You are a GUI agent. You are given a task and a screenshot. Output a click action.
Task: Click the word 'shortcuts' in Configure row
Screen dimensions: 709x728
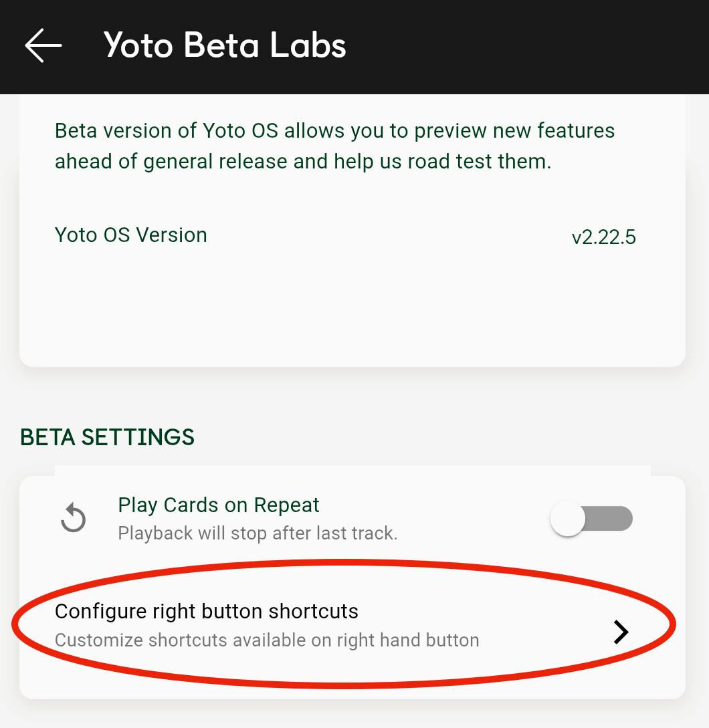point(313,612)
